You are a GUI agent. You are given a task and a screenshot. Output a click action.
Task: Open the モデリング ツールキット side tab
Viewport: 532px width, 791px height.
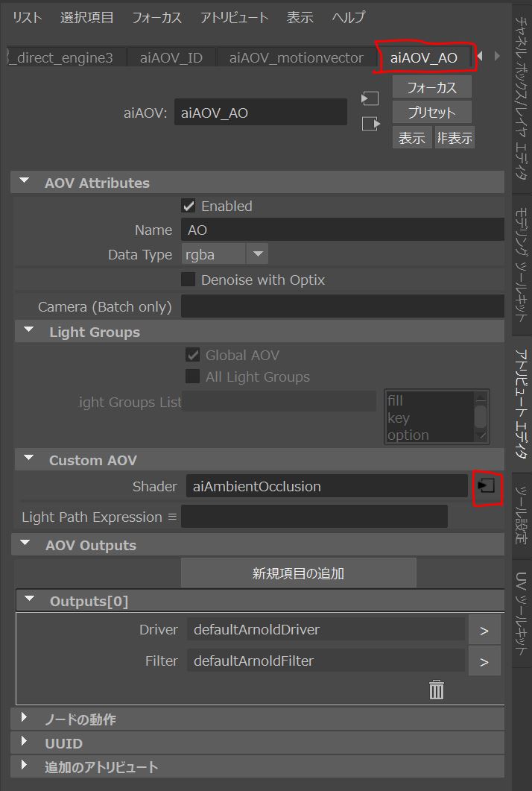522,265
